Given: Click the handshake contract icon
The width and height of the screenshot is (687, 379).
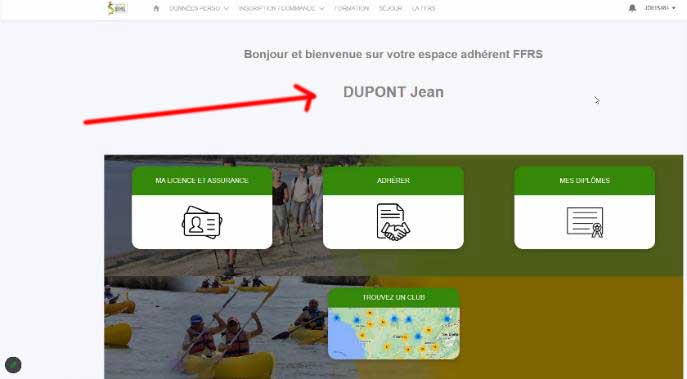Looking at the screenshot, I should (x=393, y=222).
